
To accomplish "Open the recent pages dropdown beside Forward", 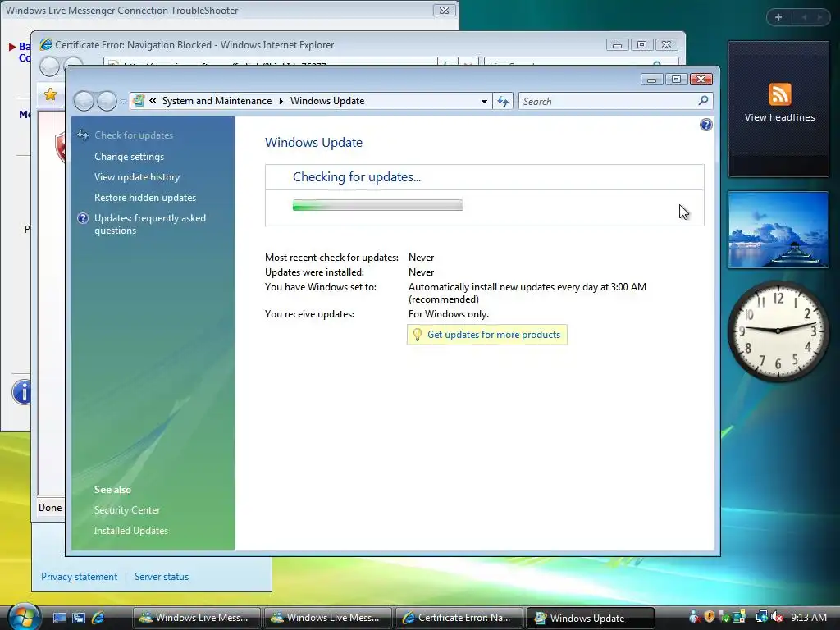I will tap(123, 101).
